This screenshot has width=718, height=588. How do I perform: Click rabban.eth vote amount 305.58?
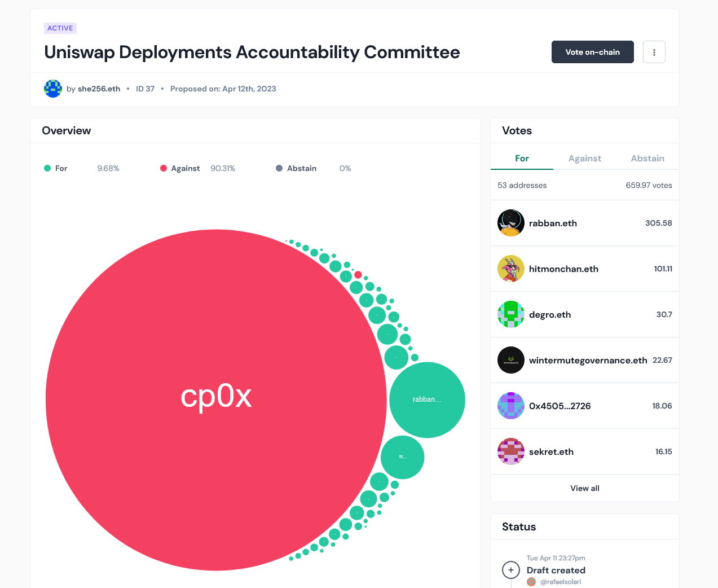(659, 223)
